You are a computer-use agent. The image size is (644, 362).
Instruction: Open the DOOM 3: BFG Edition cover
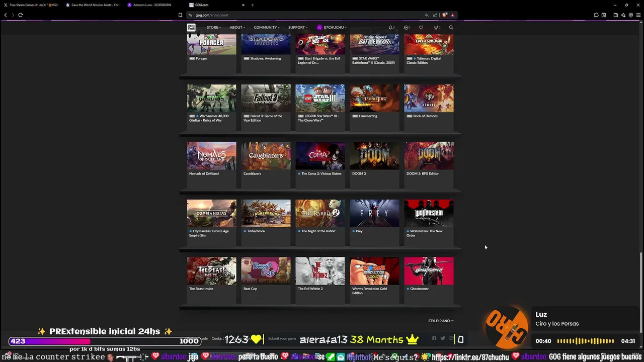(429, 156)
